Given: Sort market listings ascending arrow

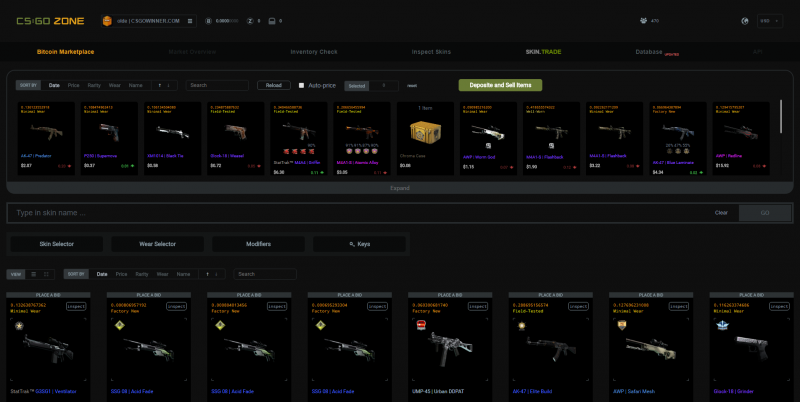Looking at the screenshot, I should click(207, 274).
